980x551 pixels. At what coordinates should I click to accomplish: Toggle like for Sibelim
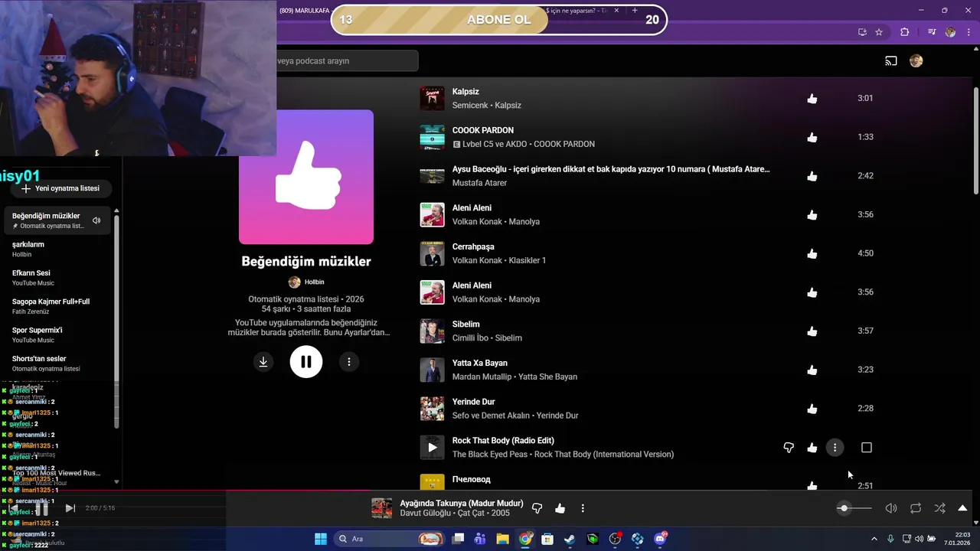click(812, 331)
